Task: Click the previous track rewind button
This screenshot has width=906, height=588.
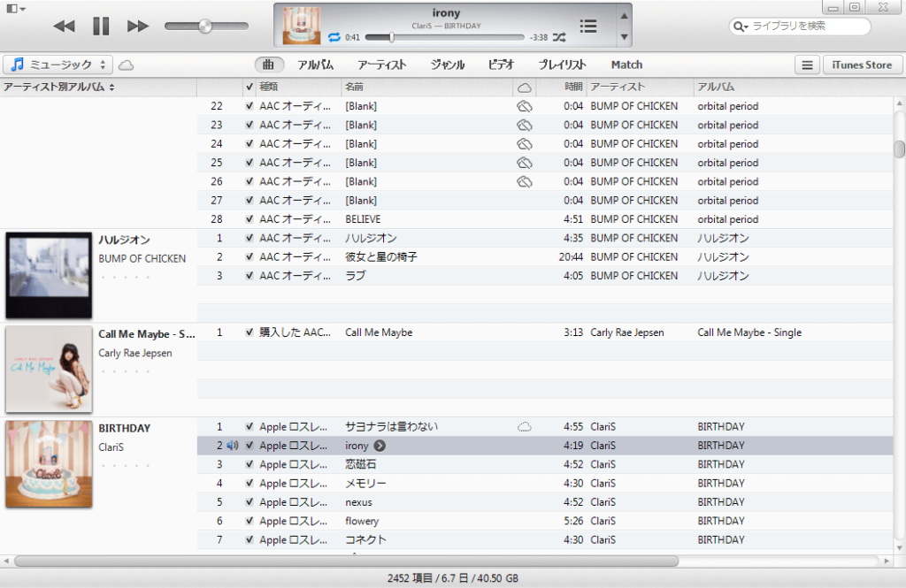Action: (x=64, y=26)
